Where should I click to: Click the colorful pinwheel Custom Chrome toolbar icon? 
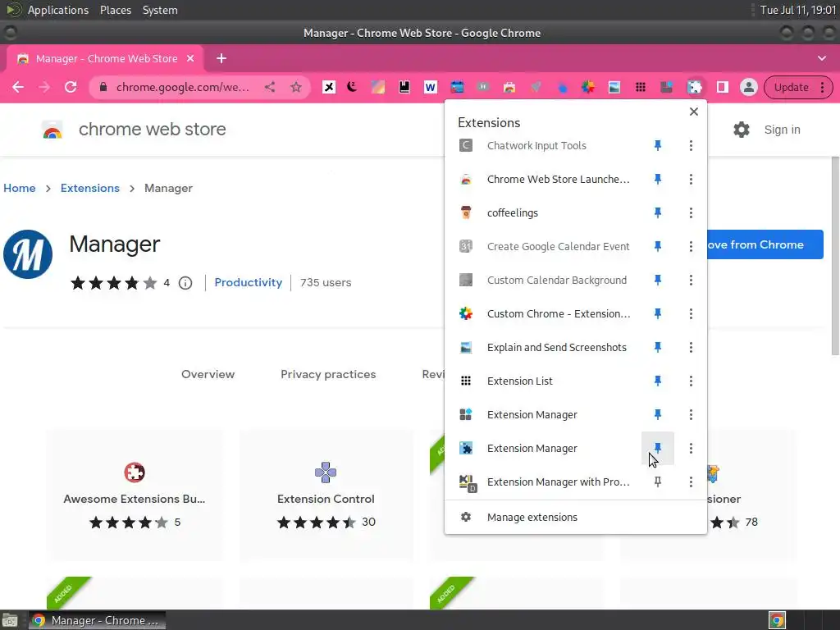coord(587,87)
